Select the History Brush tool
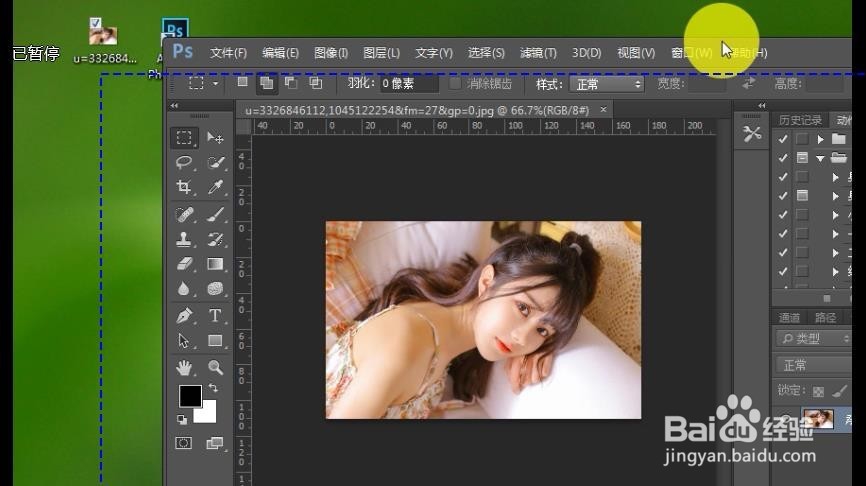Image resolution: width=866 pixels, height=486 pixels. pyautogui.click(x=215, y=239)
